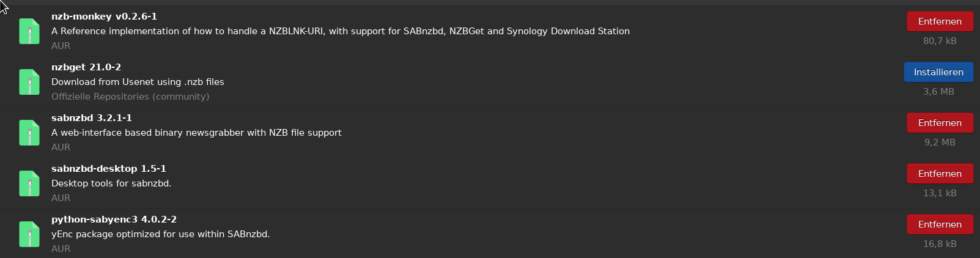This screenshot has height=258, width=980.
Task: Select the sabnzbd-desktop 1.5-1 title
Action: 109,169
